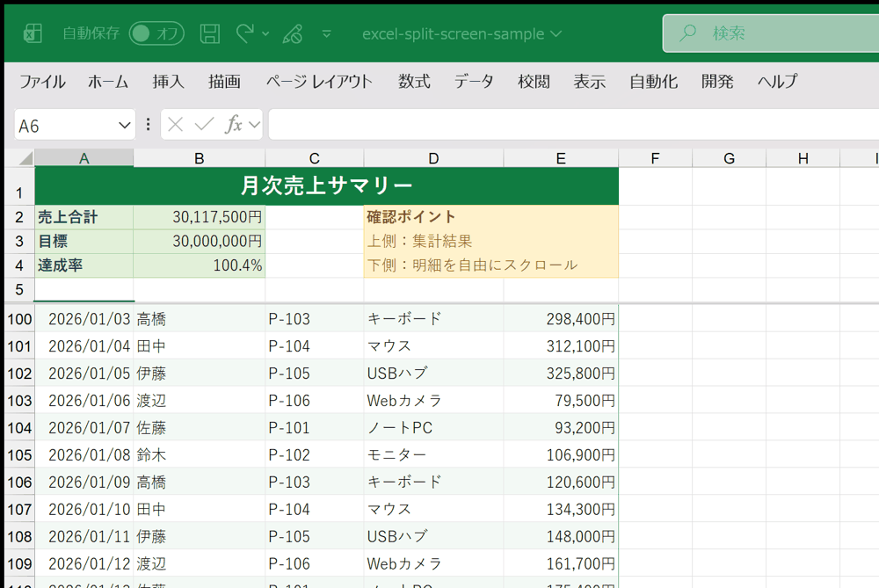Open the 表示 (View) tab

click(x=589, y=82)
